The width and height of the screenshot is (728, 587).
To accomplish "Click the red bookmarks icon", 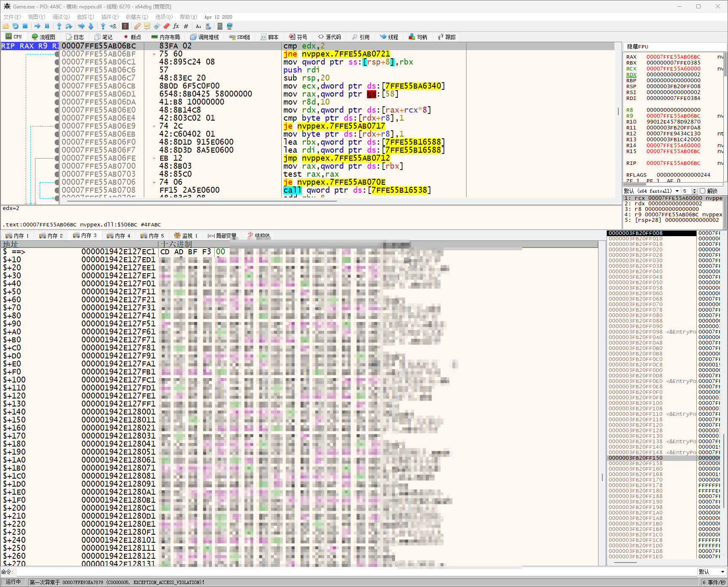I will tap(167, 26).
